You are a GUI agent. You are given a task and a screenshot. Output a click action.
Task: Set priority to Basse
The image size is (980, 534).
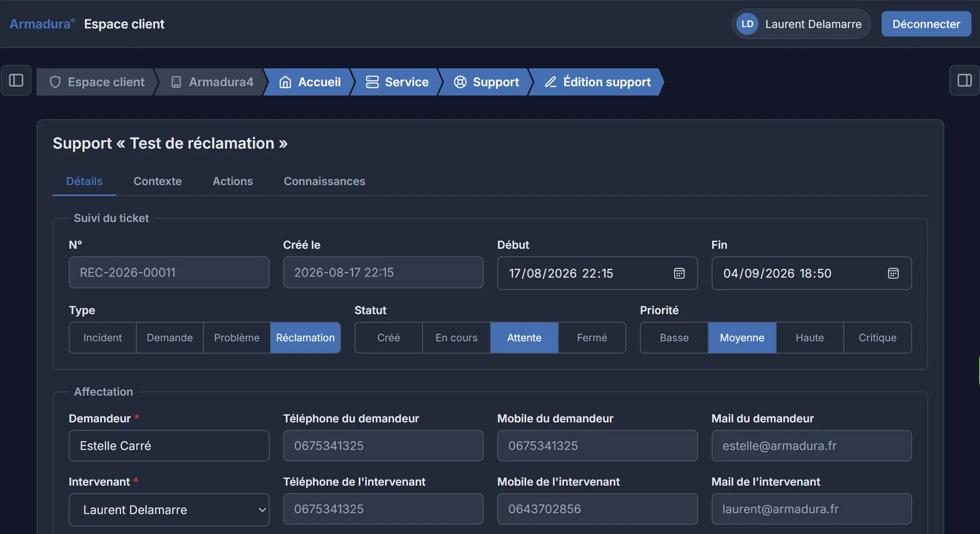tap(674, 337)
